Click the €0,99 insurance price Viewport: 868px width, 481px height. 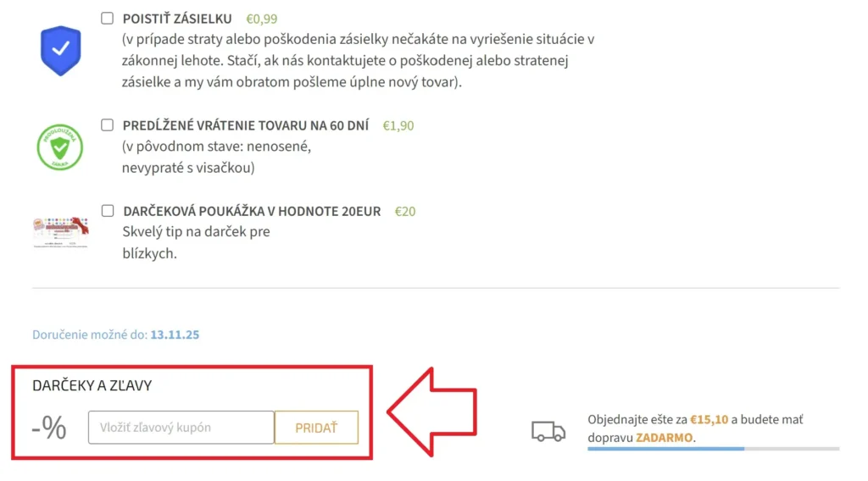click(261, 19)
